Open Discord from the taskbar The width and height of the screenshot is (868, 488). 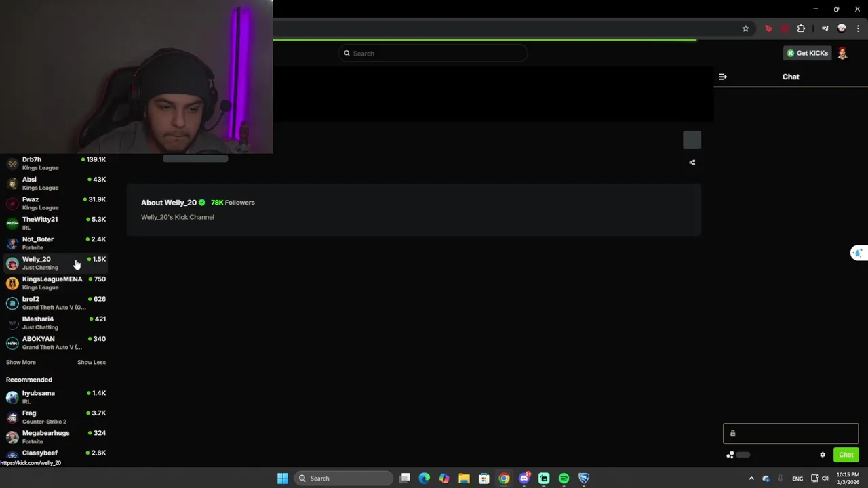524,479
